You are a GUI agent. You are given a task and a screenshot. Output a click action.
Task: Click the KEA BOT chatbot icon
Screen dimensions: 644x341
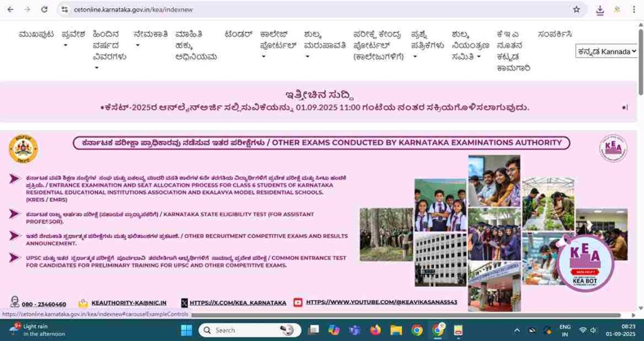point(586,263)
